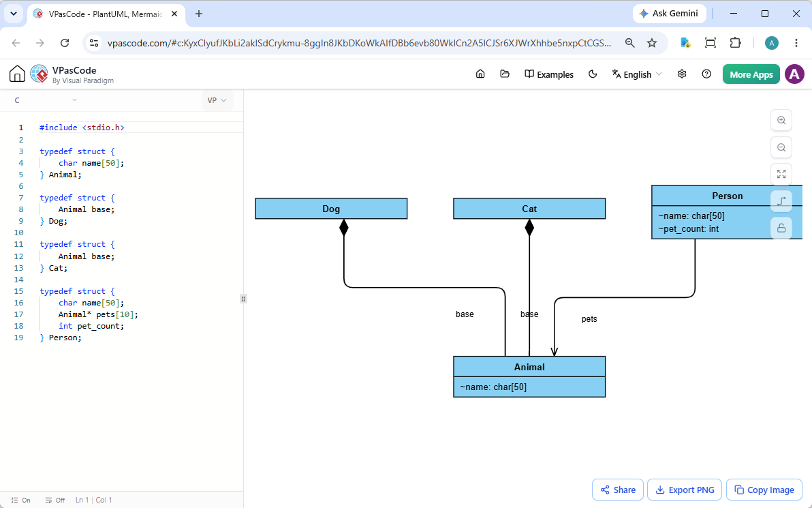Select the Cat class box

(529, 209)
